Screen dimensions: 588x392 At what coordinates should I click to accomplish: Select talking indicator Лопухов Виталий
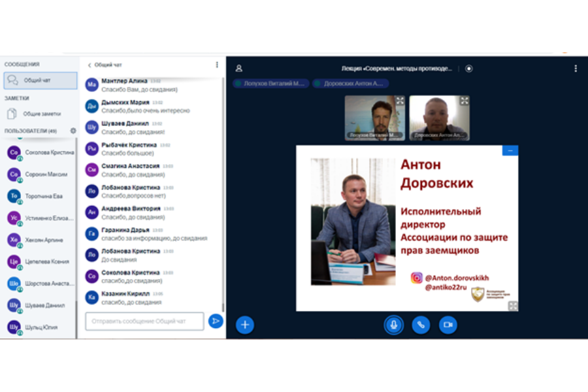coord(270,83)
